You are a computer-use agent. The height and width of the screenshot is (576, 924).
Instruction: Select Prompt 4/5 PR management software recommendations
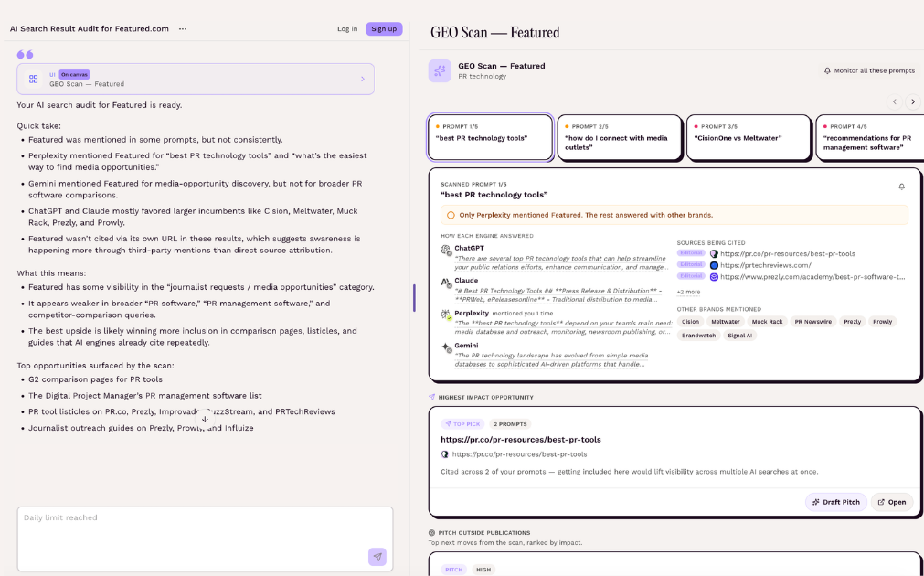[870, 137]
